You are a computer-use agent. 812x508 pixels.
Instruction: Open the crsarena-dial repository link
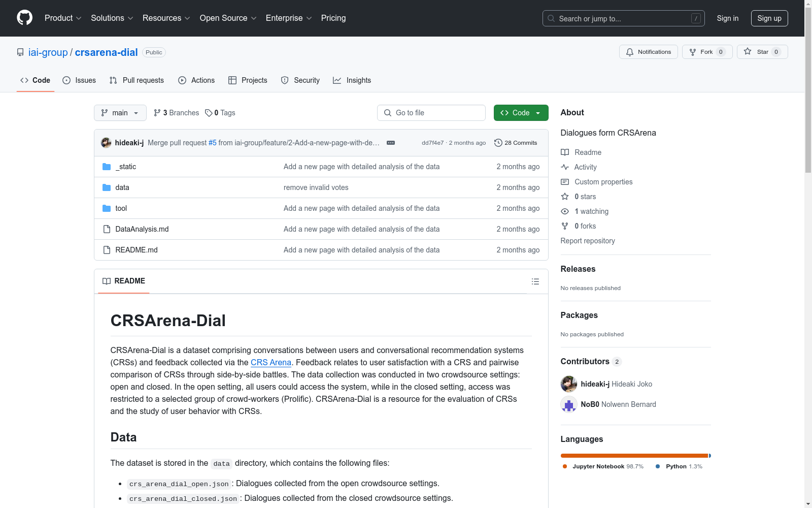pos(107,52)
